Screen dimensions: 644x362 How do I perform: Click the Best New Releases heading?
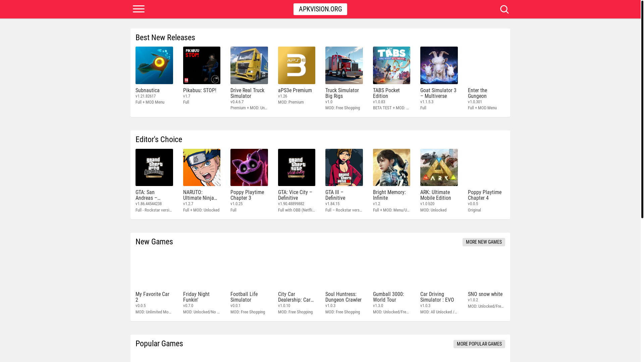pos(165,38)
